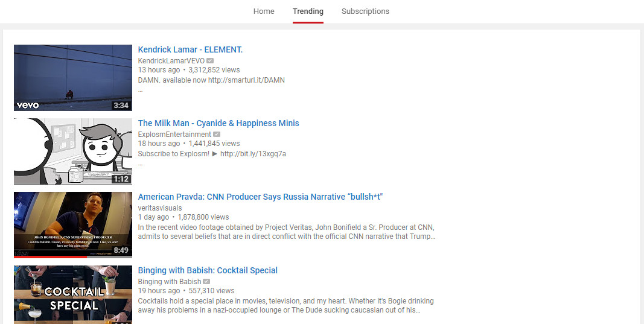The height and width of the screenshot is (324, 644).
Task: Click the '3,312,852 views' text
Action: (214, 70)
